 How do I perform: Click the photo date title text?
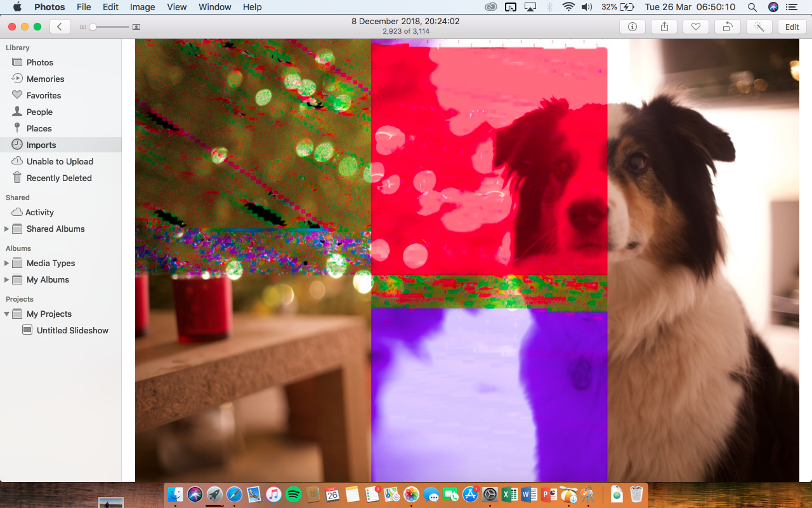[x=406, y=22]
